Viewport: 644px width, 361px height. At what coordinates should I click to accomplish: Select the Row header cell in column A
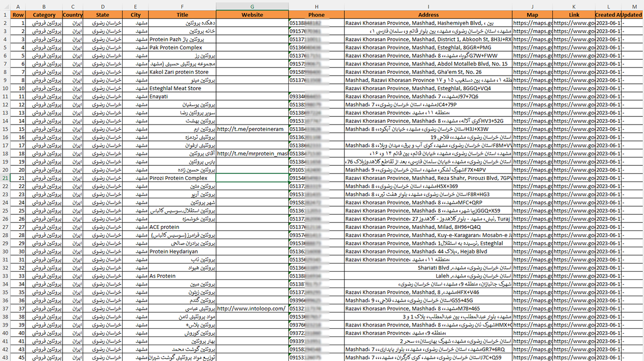(x=18, y=15)
